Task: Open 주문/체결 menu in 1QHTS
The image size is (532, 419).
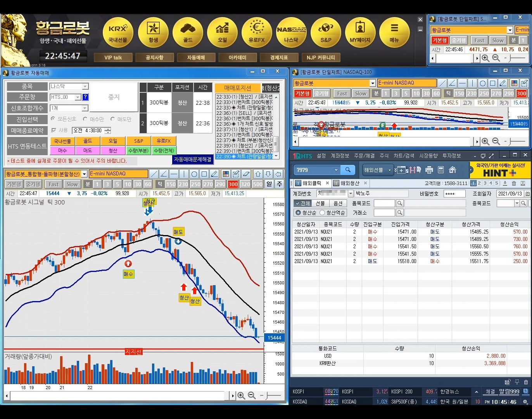Action: pyautogui.click(x=364, y=156)
